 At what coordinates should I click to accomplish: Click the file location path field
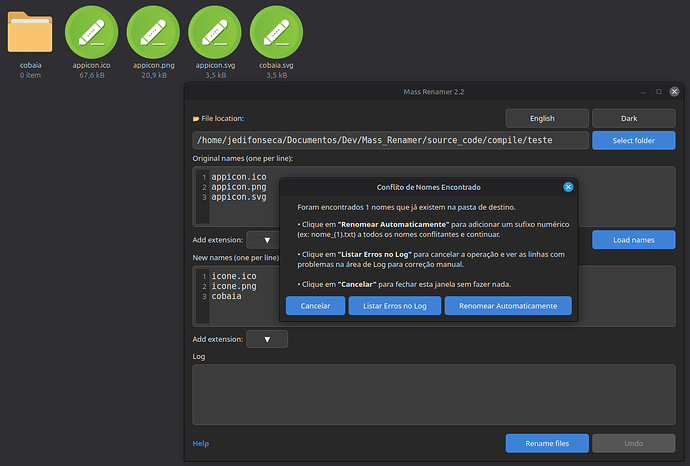pyautogui.click(x=390, y=140)
